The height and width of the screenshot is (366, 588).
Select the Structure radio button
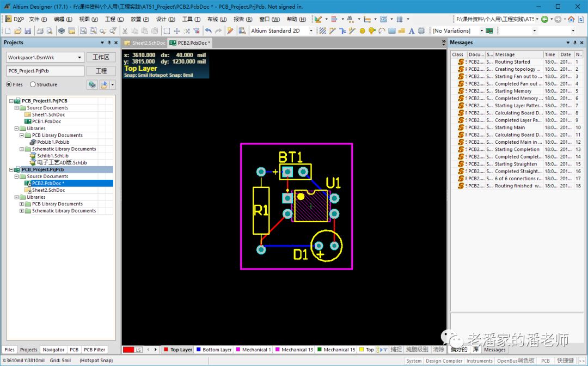tap(33, 84)
